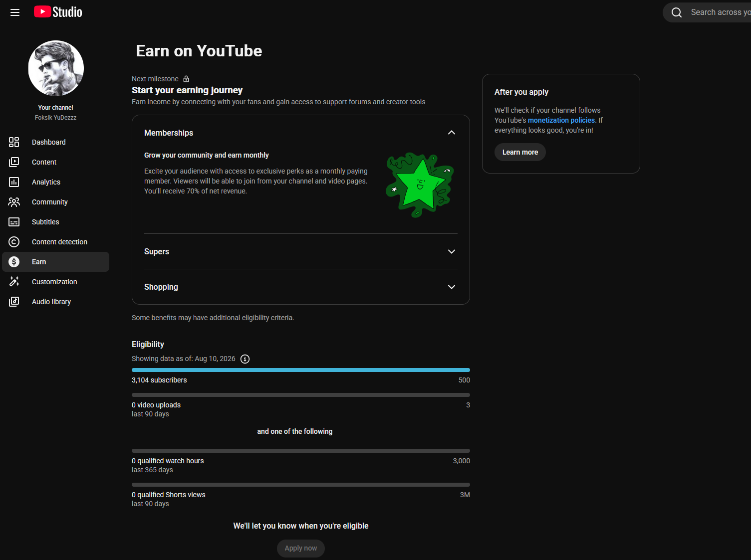This screenshot has height=560, width=751.
Task: Open the channel profile picture
Action: [x=56, y=68]
